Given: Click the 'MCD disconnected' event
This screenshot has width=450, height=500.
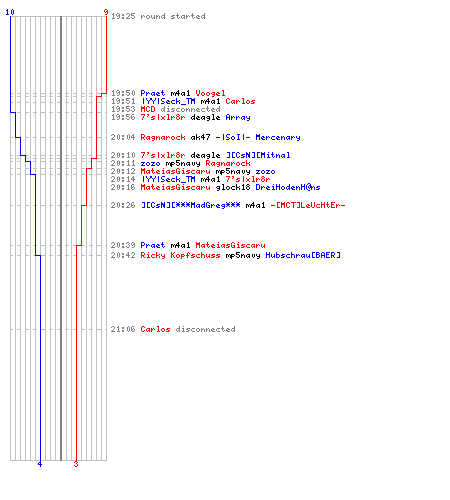Looking at the screenshot, I should tap(180, 109).
